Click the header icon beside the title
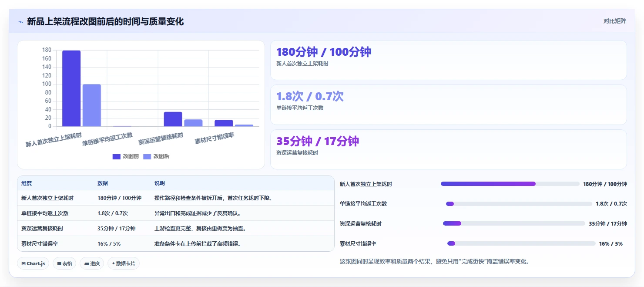 pos(20,21)
